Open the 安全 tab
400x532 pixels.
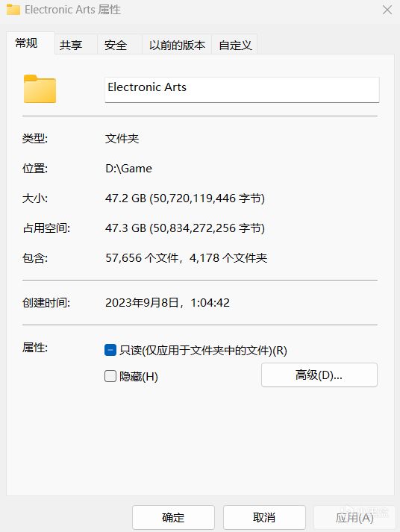coord(116,45)
